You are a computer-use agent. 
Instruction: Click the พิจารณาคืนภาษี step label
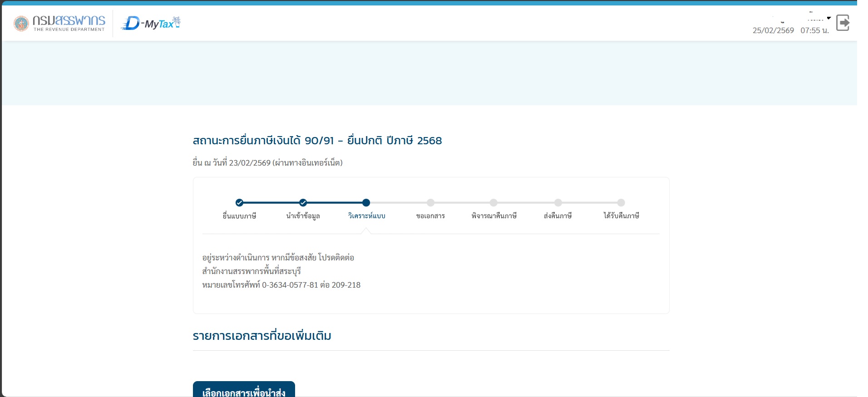click(x=494, y=216)
